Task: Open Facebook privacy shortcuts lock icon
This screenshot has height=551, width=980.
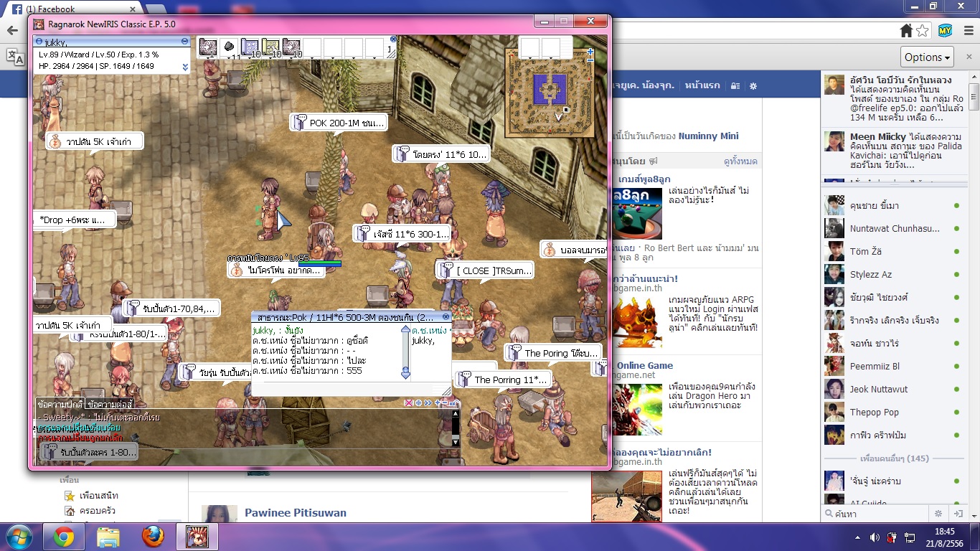Action: [x=735, y=85]
